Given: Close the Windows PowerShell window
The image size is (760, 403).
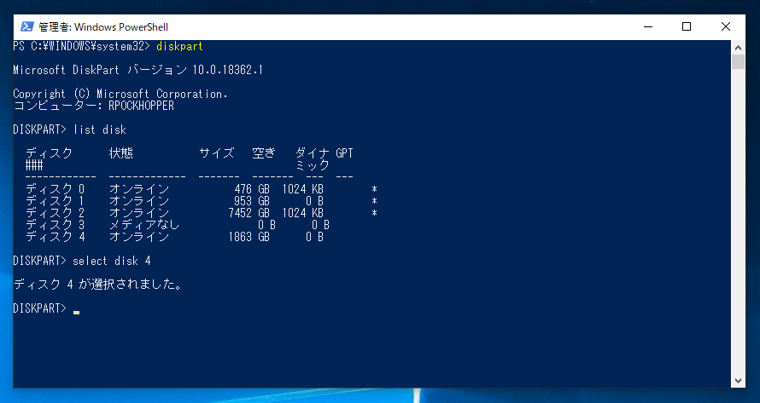Looking at the screenshot, I should pyautogui.click(x=726, y=27).
